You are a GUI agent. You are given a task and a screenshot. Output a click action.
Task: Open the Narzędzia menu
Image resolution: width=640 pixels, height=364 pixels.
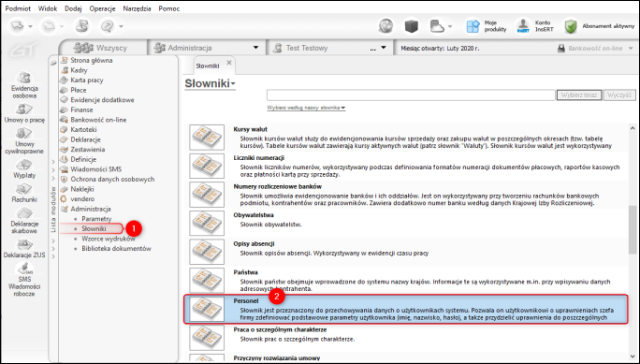tap(137, 8)
